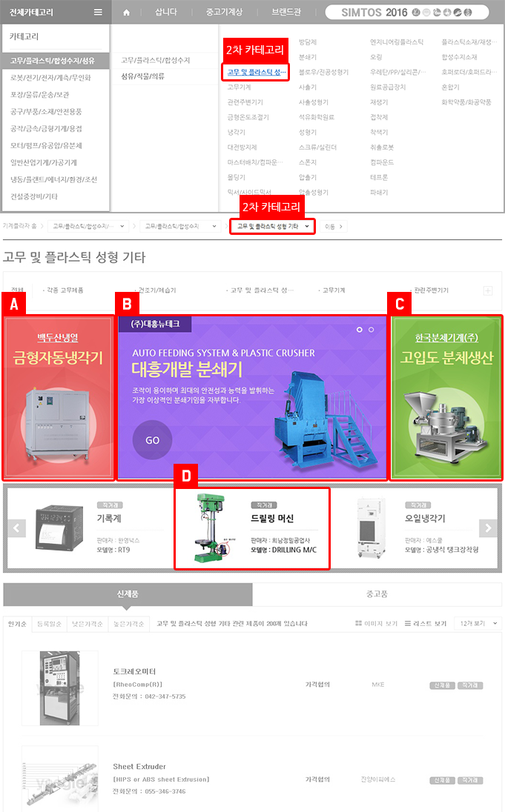The image size is (505, 812).
Task: Open the 토크레오미터 product link
Action: click(x=134, y=671)
